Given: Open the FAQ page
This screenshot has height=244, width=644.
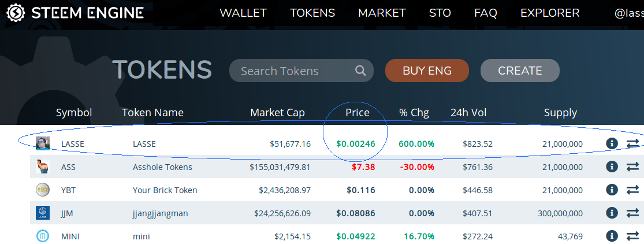Looking at the screenshot, I should point(486,13).
